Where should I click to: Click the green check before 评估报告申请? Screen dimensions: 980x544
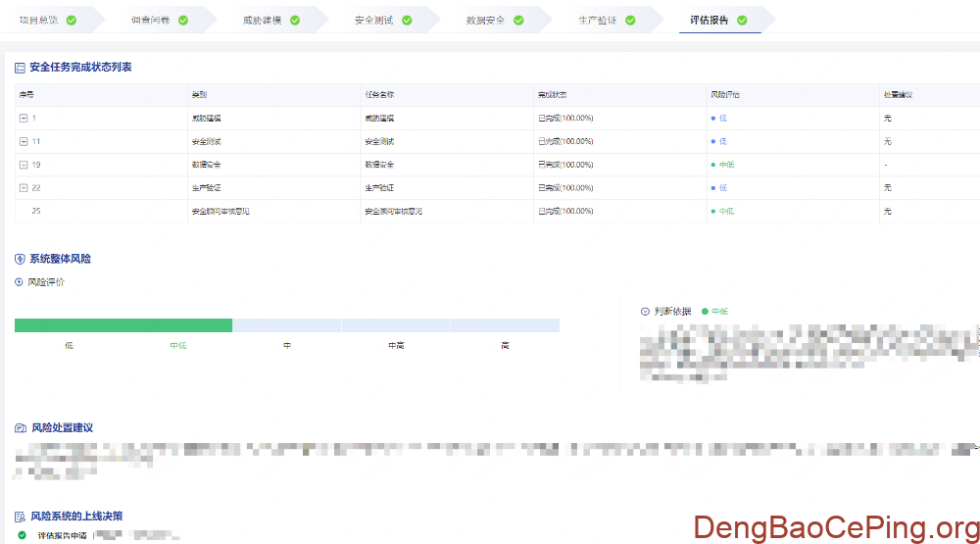[22, 535]
